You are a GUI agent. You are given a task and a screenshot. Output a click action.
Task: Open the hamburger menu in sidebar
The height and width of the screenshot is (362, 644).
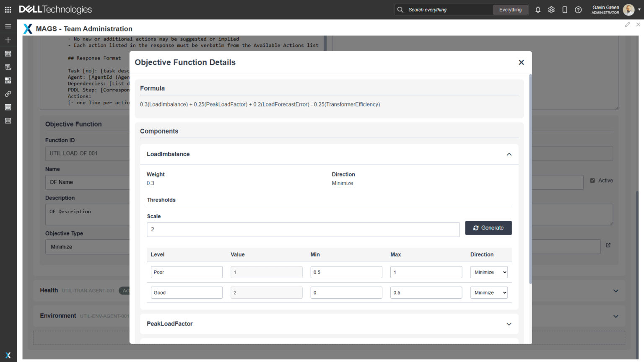[x=8, y=26]
